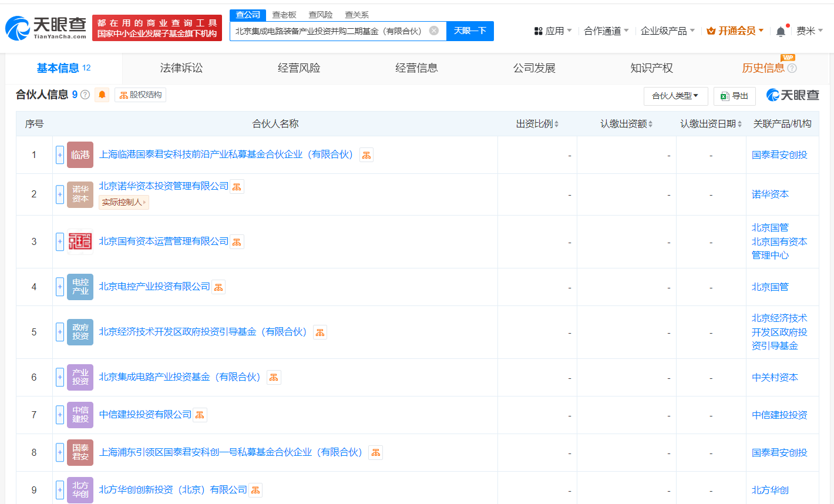834x504 pixels.
Task: Switch to the 基本信息 tab
Action: pyautogui.click(x=64, y=68)
